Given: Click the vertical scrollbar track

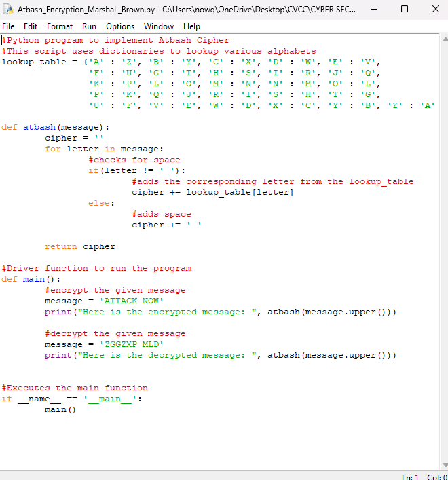Looking at the screenshot, I should [x=445, y=251].
